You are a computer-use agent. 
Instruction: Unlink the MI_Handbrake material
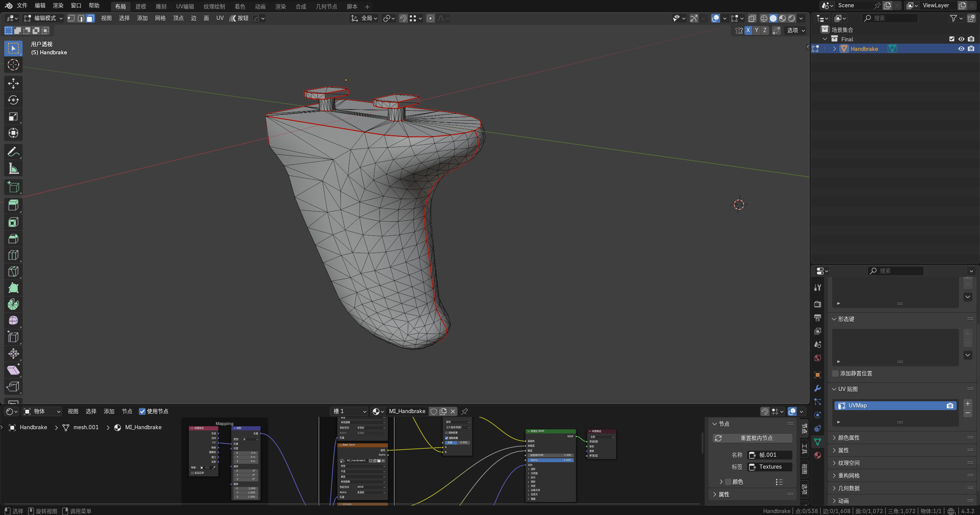tap(453, 411)
